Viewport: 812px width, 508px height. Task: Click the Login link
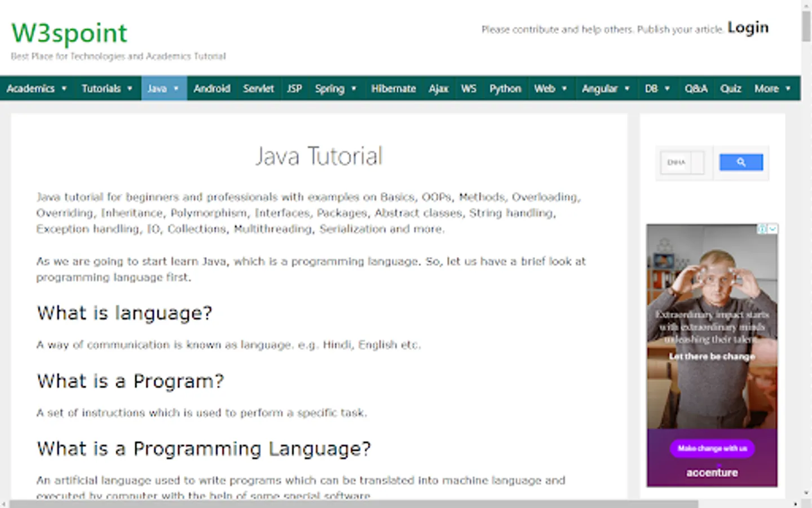tap(748, 28)
